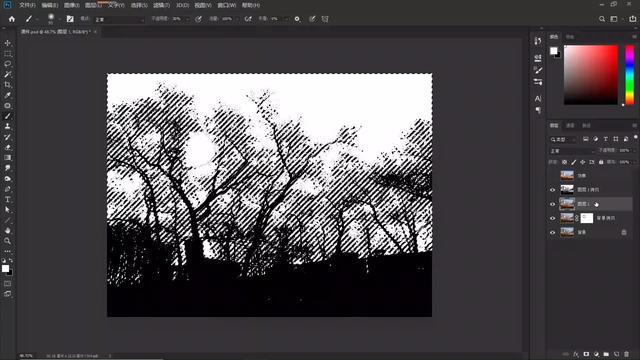Viewport: 640px width, 360px height.
Task: Select the Crop tool
Action: tap(8, 85)
